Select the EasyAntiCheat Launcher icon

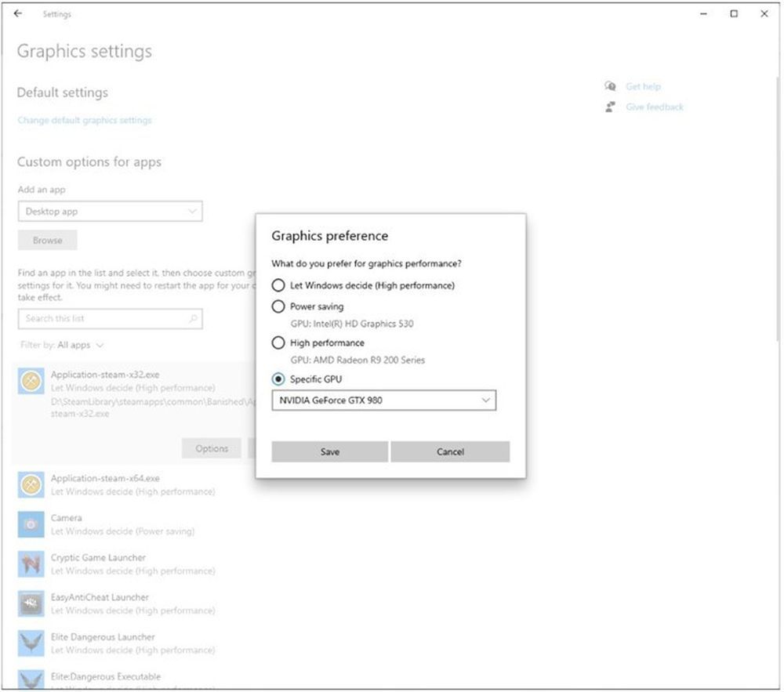(31, 604)
